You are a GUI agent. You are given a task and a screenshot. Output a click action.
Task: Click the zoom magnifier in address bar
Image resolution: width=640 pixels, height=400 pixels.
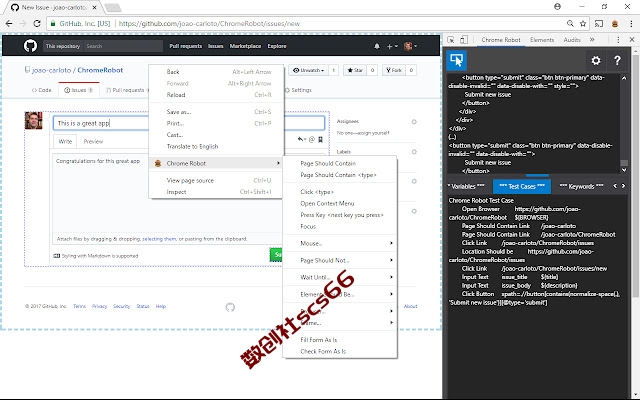(570, 24)
